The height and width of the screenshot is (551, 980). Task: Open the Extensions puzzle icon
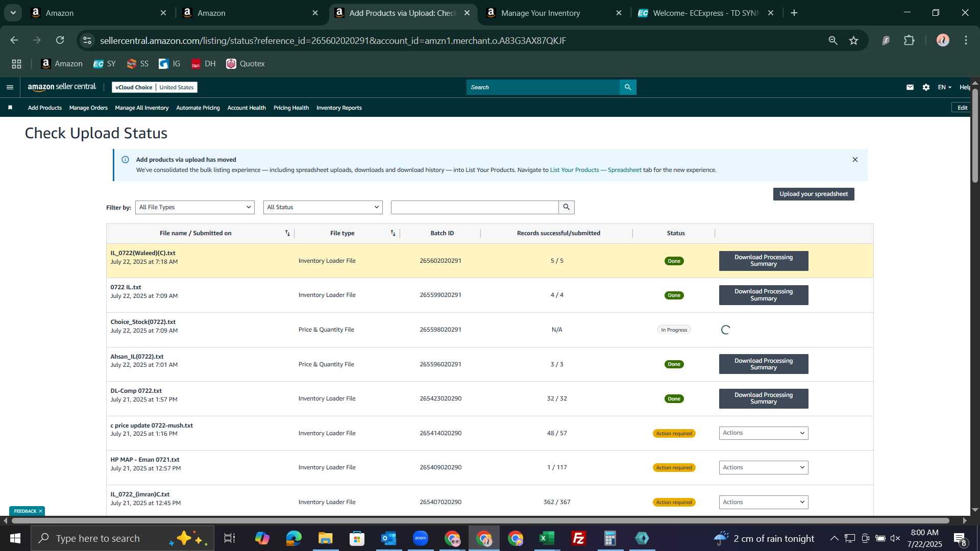click(909, 40)
